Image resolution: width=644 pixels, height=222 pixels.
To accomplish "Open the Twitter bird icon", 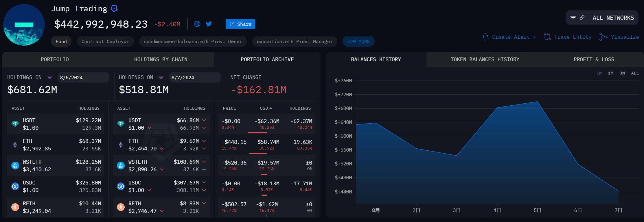I will (209, 24).
